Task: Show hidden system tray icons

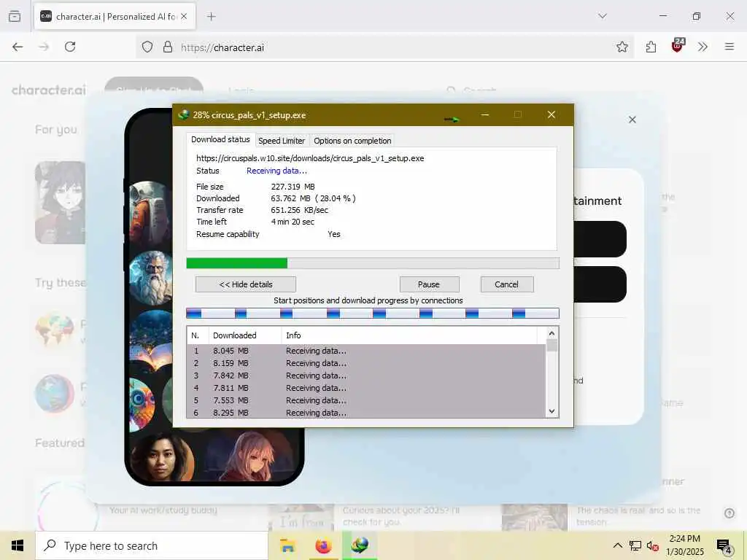Action: pos(617,545)
